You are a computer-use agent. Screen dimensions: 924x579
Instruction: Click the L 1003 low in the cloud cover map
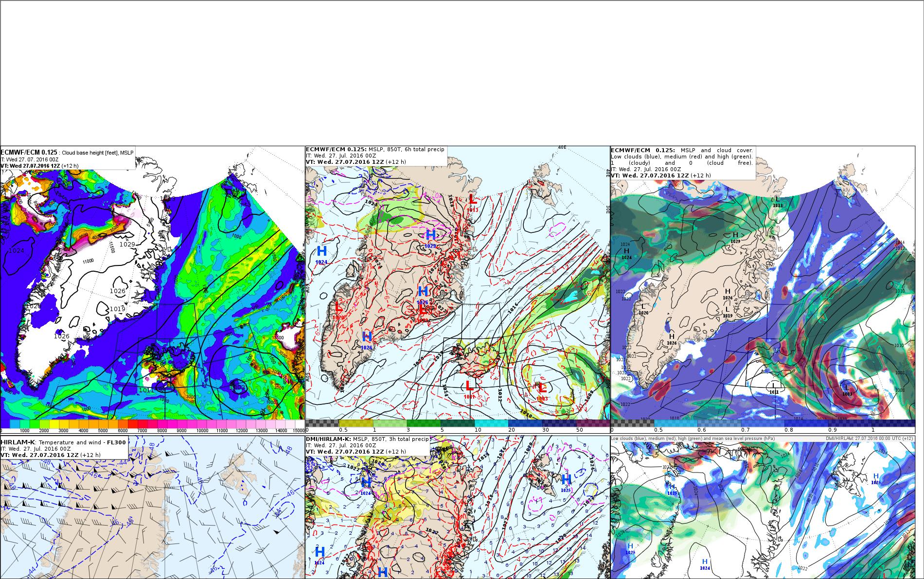click(x=847, y=390)
